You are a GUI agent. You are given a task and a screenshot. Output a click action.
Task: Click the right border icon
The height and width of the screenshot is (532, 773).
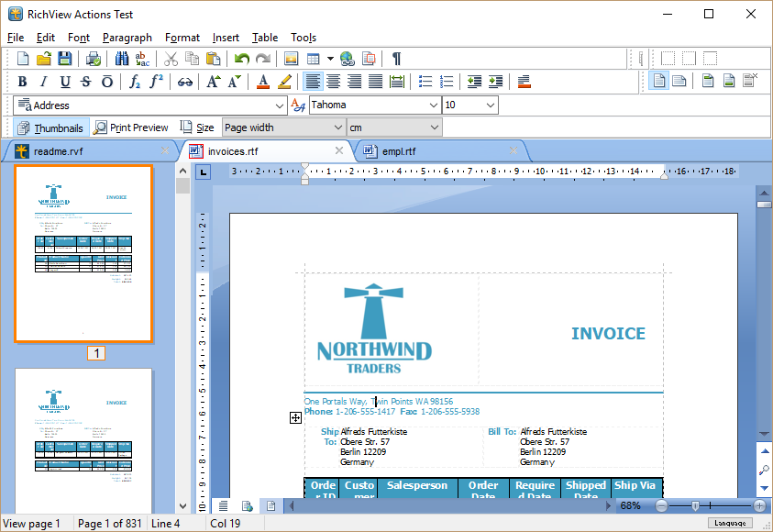point(689,59)
